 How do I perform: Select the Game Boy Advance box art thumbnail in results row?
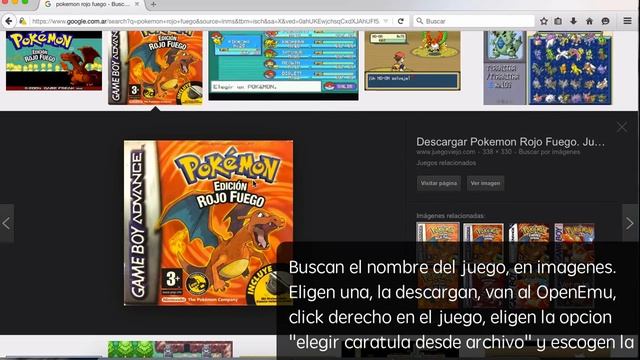155,67
